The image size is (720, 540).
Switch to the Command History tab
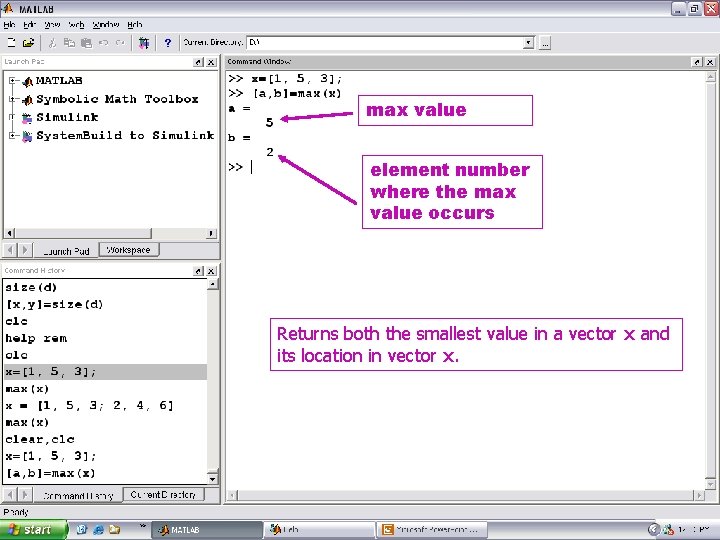tap(78, 496)
